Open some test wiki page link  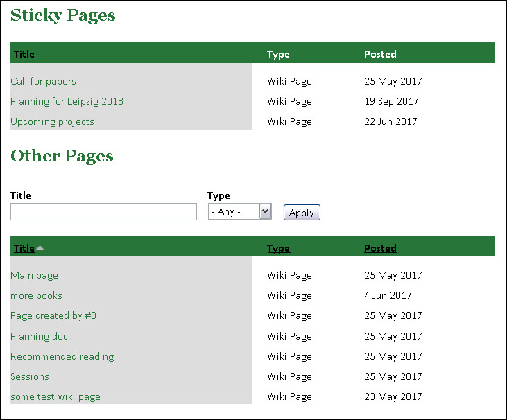(55, 396)
